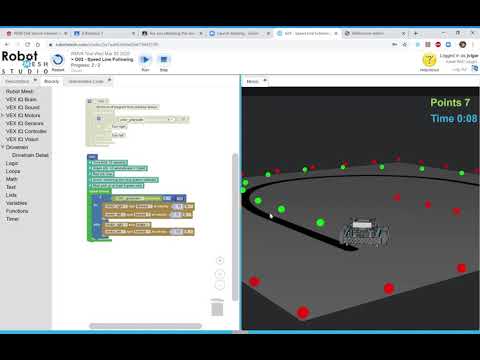Switch to the Description tab
Image resolution: width=480 pixels, height=360 pixels.
click(x=17, y=81)
